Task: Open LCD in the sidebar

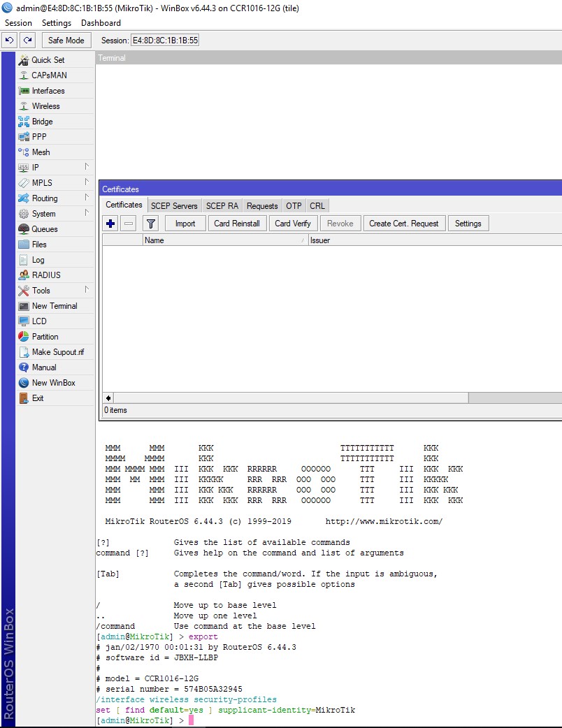Action: 55,321
